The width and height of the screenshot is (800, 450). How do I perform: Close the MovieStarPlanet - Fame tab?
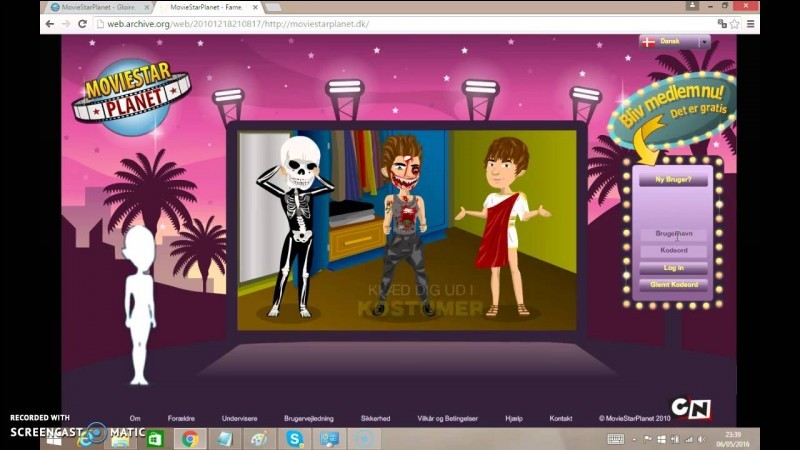tap(255, 7)
